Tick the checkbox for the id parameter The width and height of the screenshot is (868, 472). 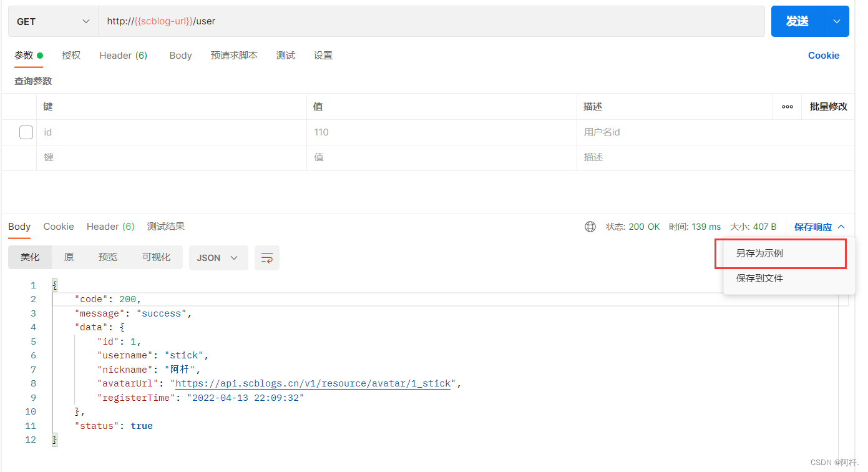(26, 132)
